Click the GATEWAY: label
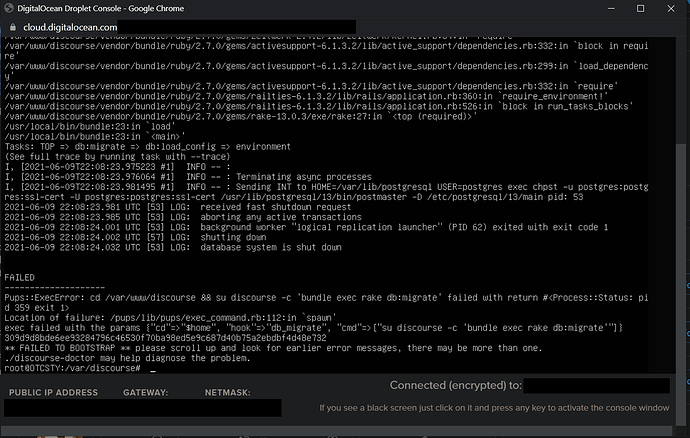This screenshot has height=438, width=690. click(145, 392)
